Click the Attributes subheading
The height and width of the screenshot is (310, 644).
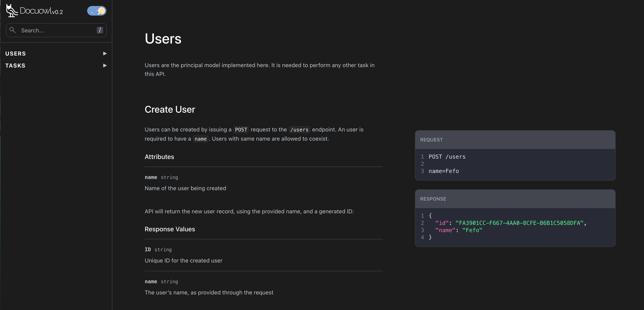(159, 157)
